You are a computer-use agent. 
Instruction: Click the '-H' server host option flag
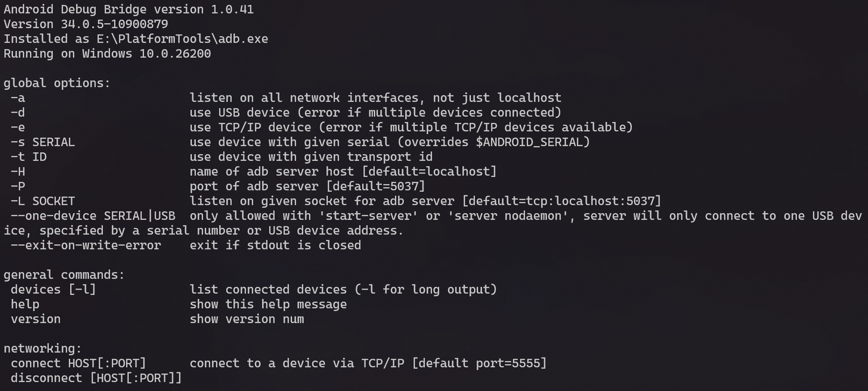tap(18, 172)
